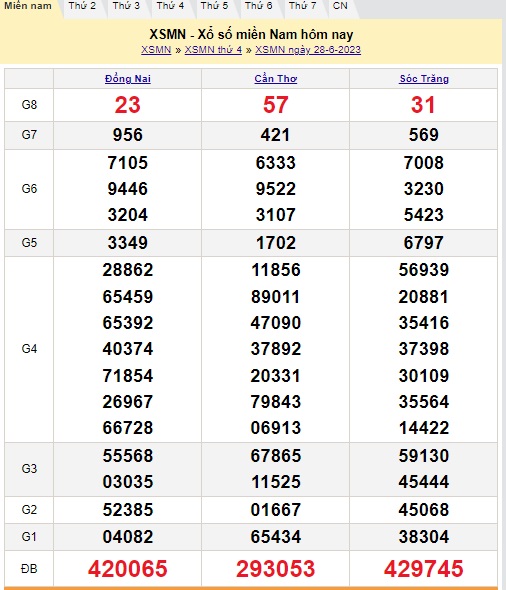Open the Thứ 7 tab

[x=302, y=6]
